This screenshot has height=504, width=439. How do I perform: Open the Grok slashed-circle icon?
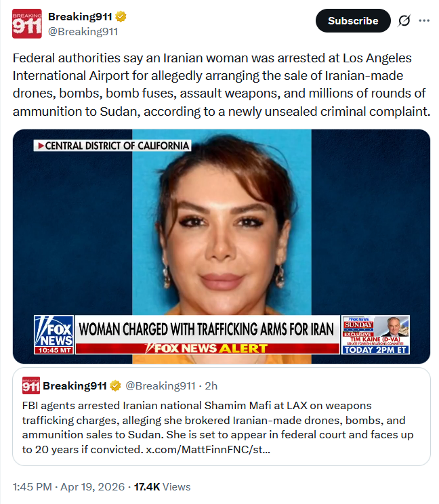(x=404, y=21)
